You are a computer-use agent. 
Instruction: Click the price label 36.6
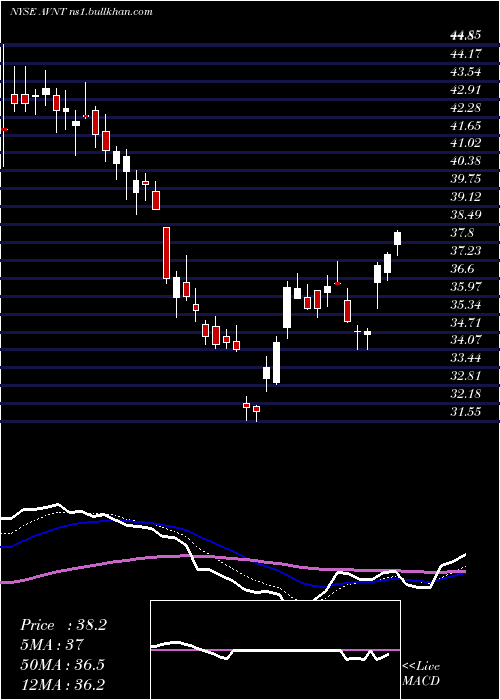[462, 268]
